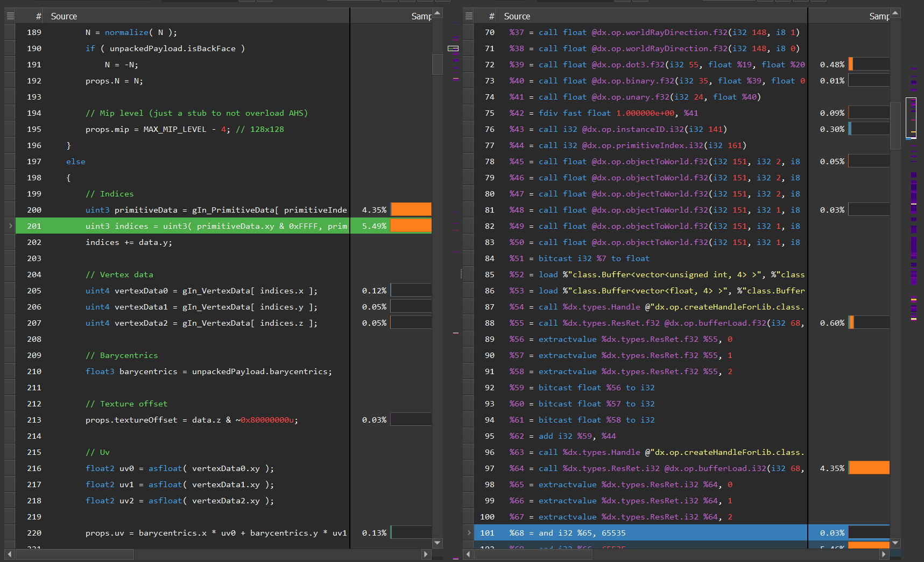The width and height of the screenshot is (924, 562).
Task: Open the right pane's hamburger options menu
Action: [x=468, y=16]
